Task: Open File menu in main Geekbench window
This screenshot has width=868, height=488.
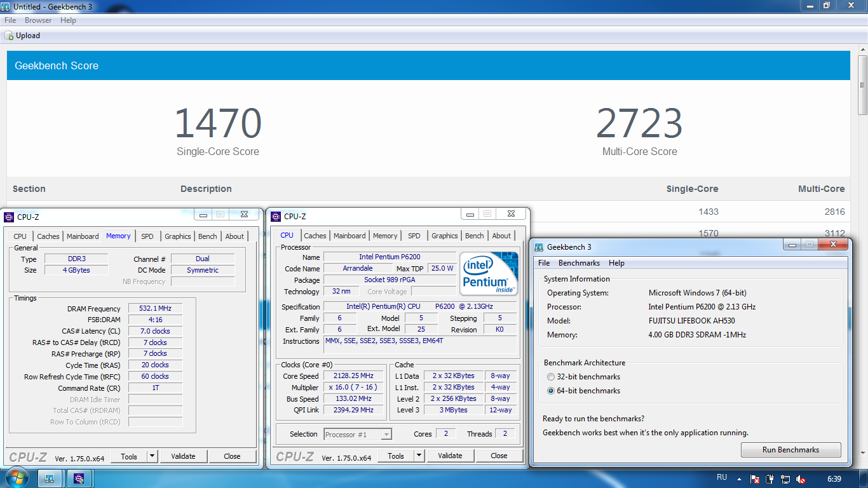Action: tap(10, 20)
